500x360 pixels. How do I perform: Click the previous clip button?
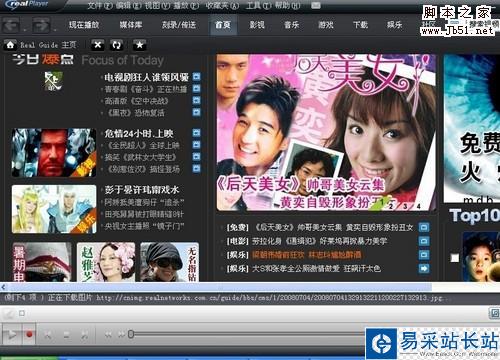[47, 334]
